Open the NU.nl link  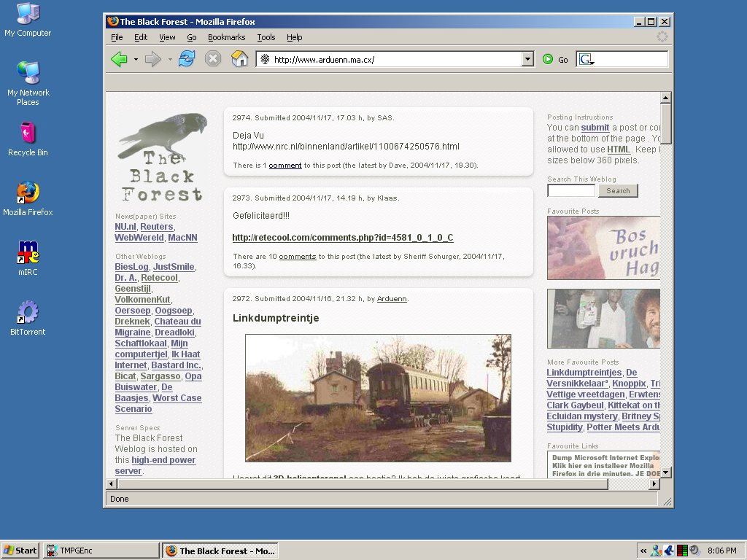[x=125, y=227]
